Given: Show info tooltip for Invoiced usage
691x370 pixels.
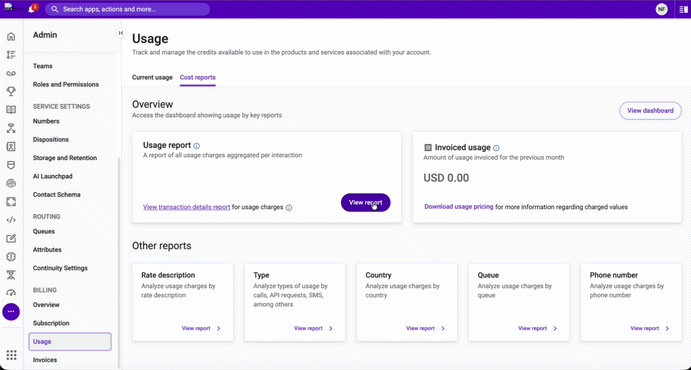Looking at the screenshot, I should click(x=496, y=148).
